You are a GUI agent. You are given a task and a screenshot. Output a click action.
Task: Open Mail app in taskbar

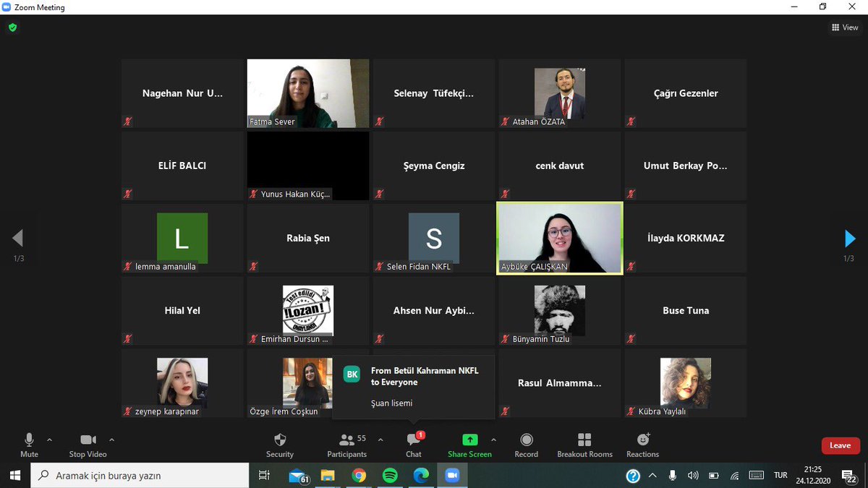coord(299,476)
